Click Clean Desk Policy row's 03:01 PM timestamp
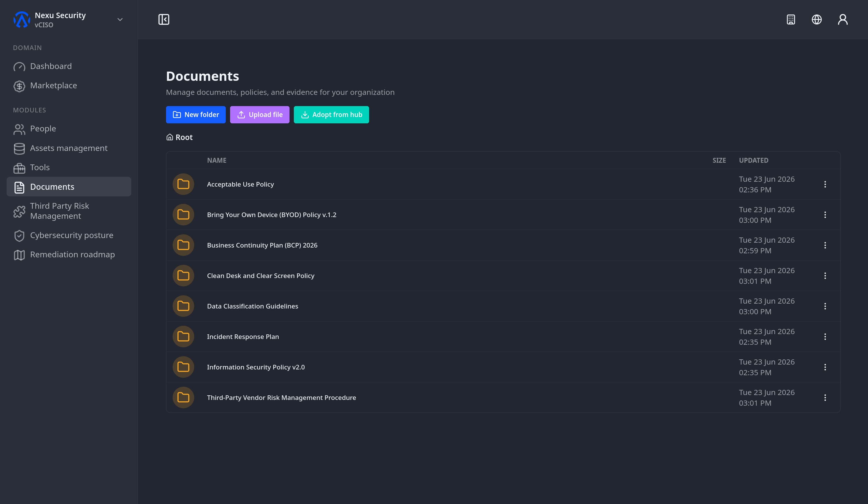Viewport: 868px width, 504px height. coord(755,281)
